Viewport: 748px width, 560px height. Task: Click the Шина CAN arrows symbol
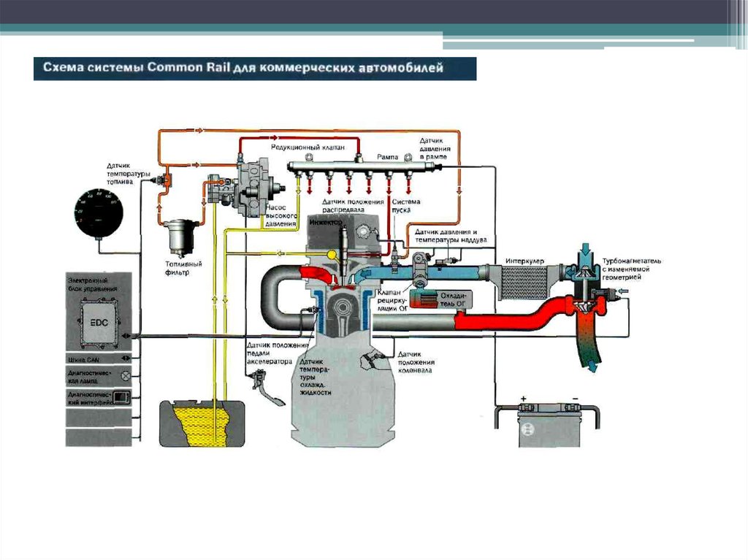(x=125, y=358)
